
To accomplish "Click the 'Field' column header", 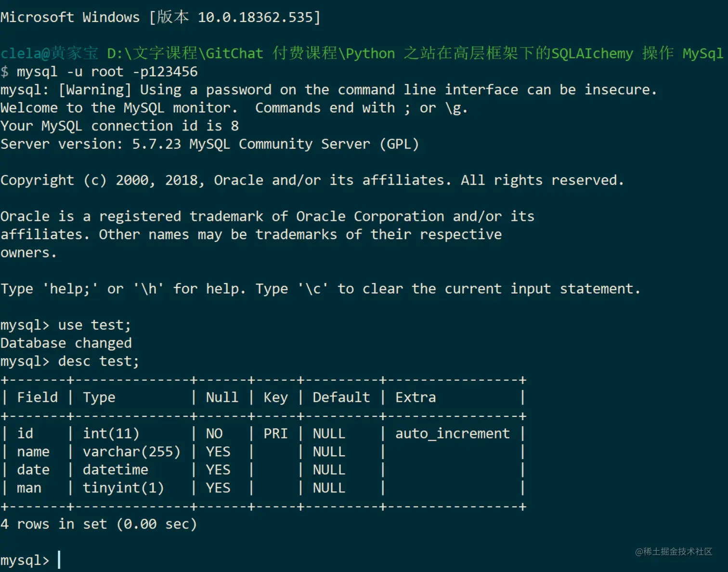I will [37, 397].
